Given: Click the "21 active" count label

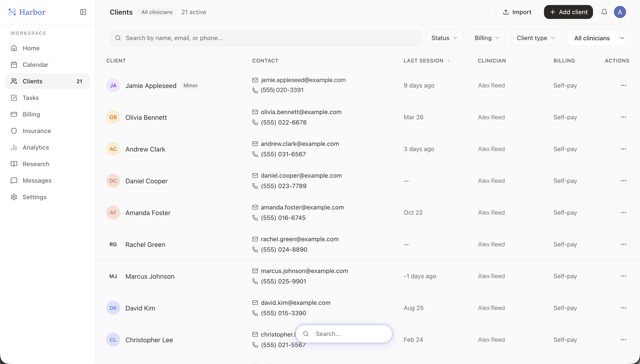Looking at the screenshot, I should pyautogui.click(x=194, y=12).
